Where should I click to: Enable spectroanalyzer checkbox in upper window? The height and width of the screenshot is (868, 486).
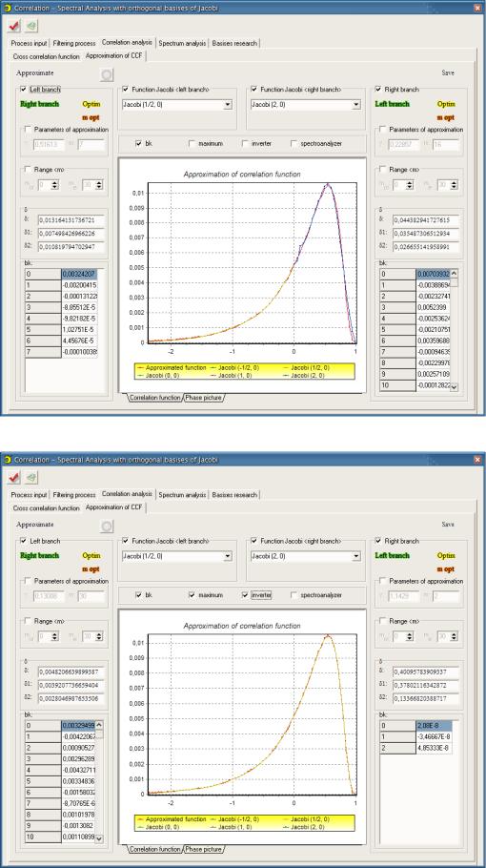pos(294,143)
